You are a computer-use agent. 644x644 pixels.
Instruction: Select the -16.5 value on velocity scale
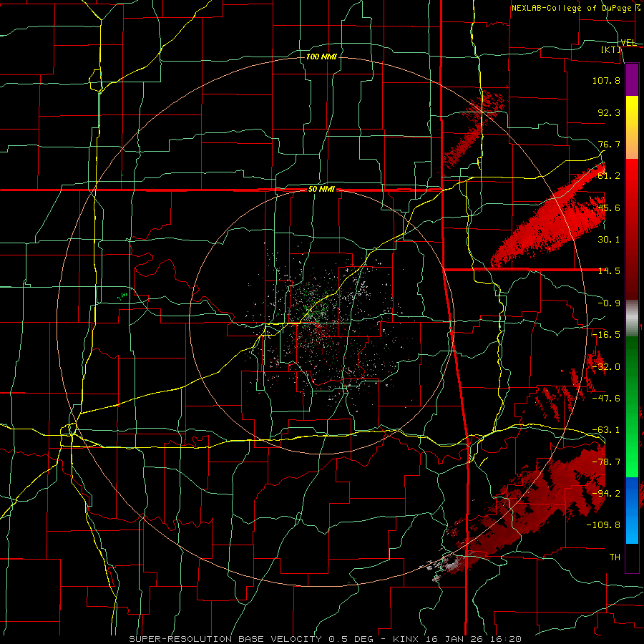pyautogui.click(x=606, y=335)
